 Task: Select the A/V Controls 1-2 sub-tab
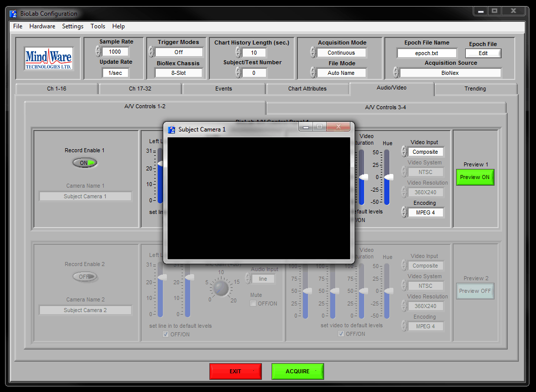tap(145, 106)
